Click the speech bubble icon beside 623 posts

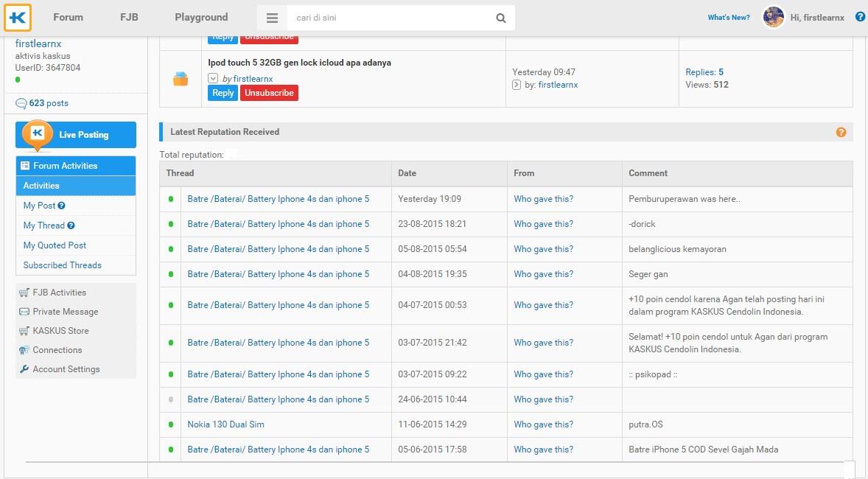21,104
